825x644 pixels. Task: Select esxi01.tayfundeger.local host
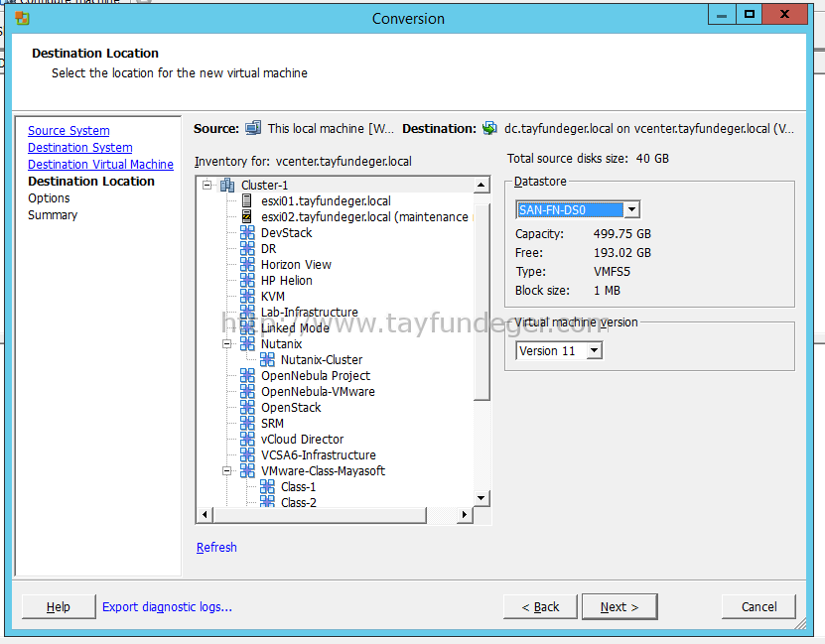coord(326,200)
